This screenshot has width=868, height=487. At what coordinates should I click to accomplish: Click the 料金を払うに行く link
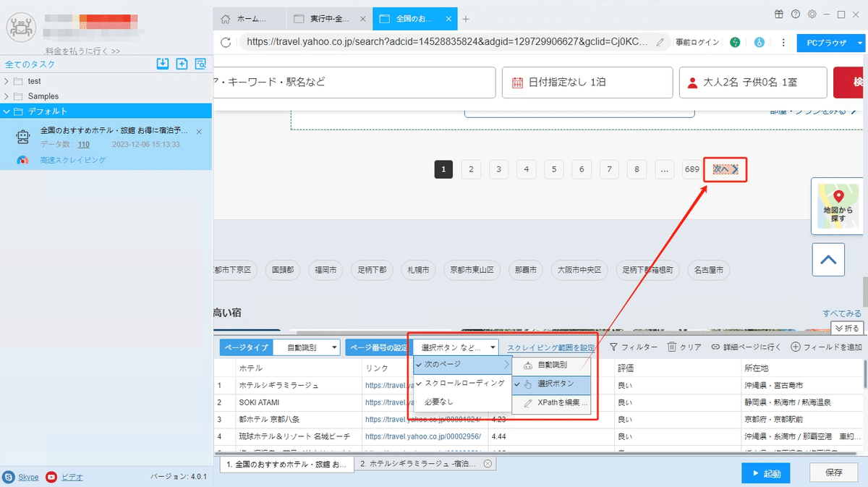pos(82,51)
